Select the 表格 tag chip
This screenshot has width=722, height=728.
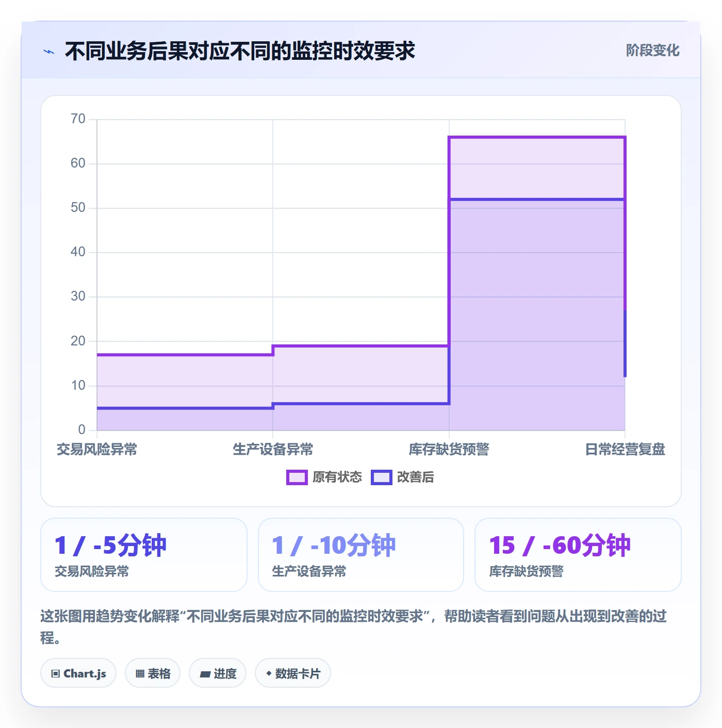(x=153, y=673)
